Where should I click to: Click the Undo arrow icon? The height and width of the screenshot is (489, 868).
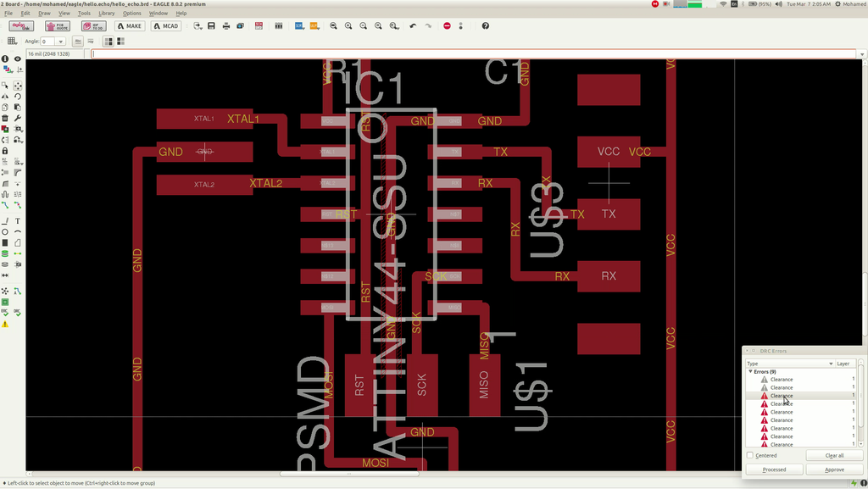[413, 26]
